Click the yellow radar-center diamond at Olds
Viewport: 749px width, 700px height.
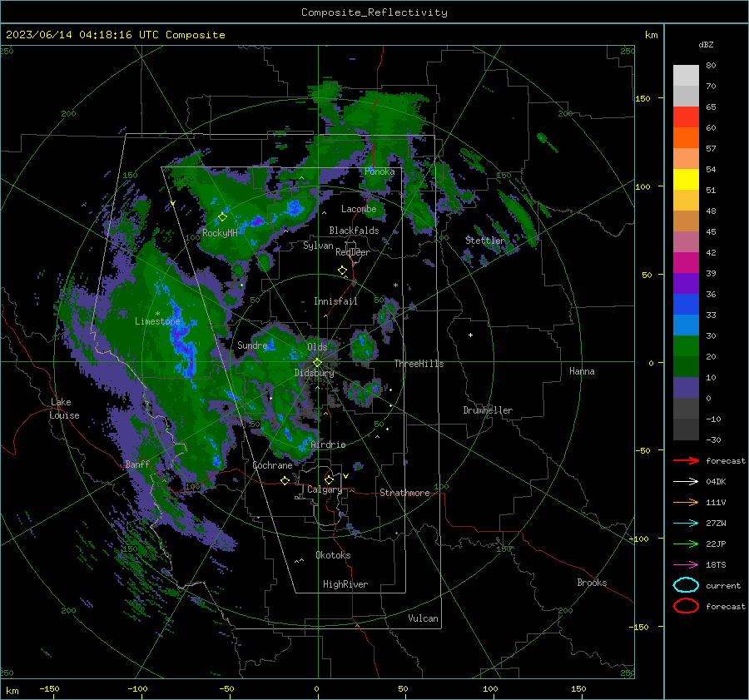317,363
